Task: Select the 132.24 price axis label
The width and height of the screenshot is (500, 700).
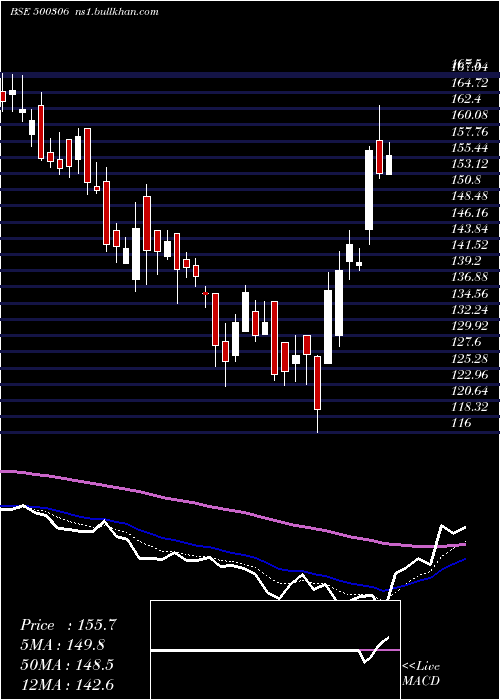Action: pos(470,309)
